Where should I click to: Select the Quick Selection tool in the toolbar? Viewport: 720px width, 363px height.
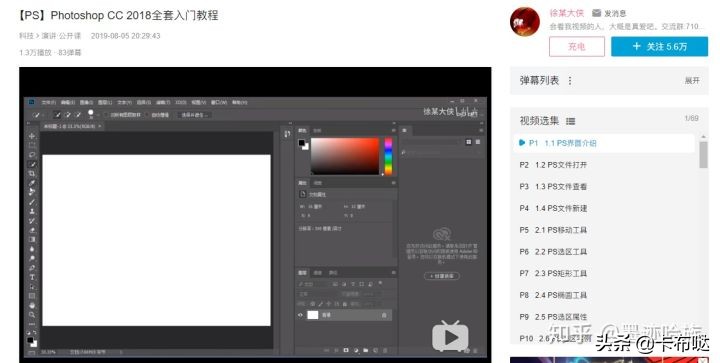(32, 164)
